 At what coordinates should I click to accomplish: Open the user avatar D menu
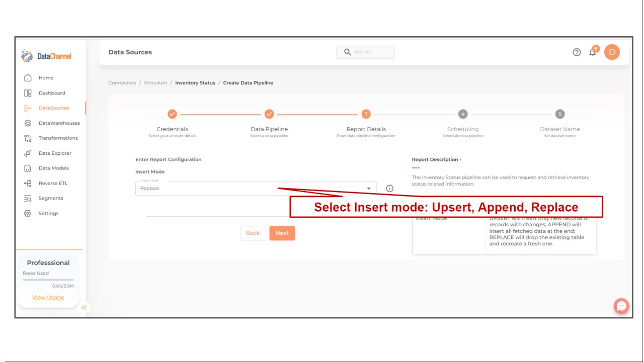(612, 52)
